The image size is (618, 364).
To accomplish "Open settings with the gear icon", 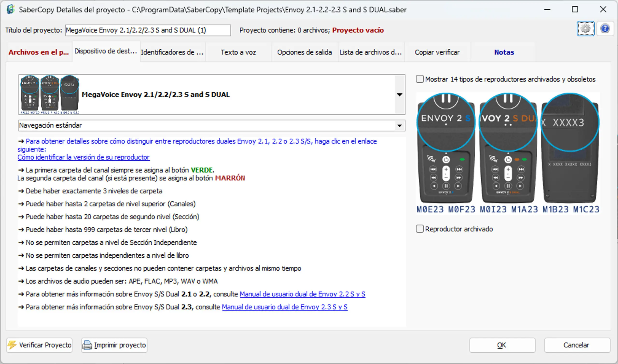I will click(585, 29).
